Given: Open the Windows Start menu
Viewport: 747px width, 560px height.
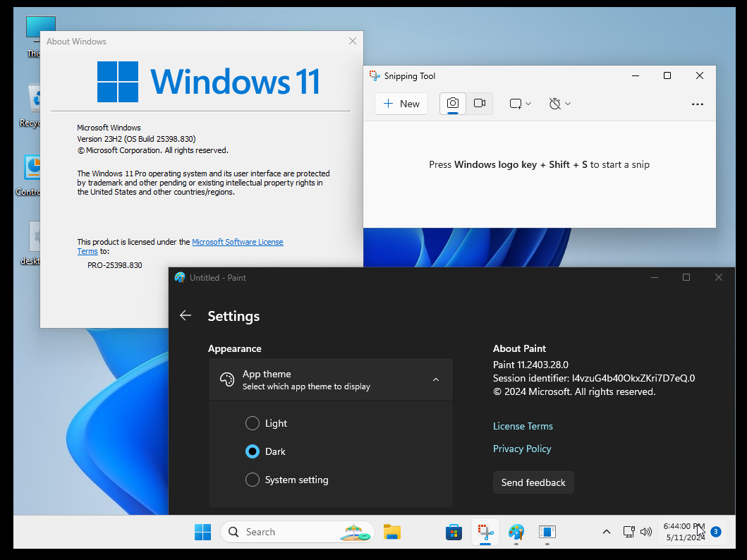Looking at the screenshot, I should coord(203,532).
